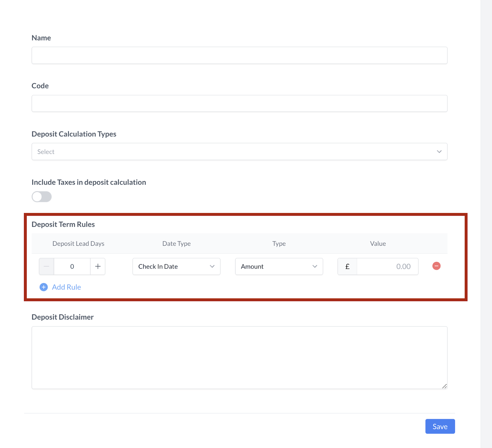Focus the Name text field

(239, 55)
